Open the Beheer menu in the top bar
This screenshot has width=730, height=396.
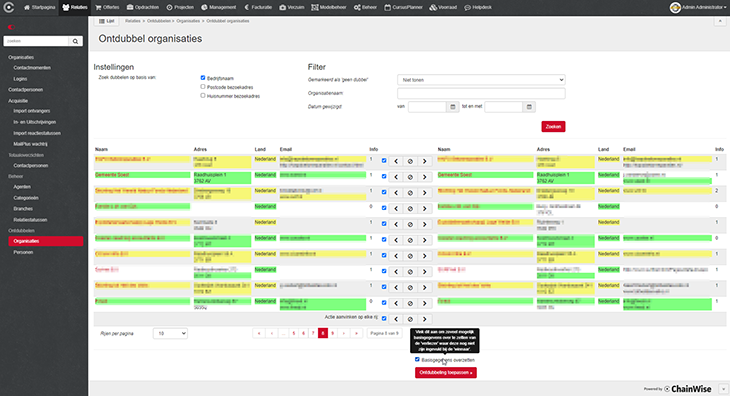[x=365, y=7]
